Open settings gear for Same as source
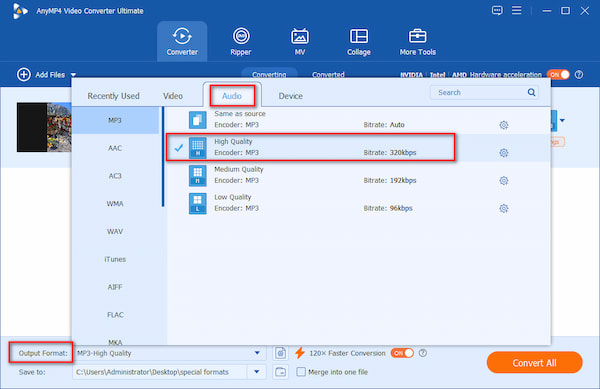Viewport: 600px width, 389px height. (504, 125)
